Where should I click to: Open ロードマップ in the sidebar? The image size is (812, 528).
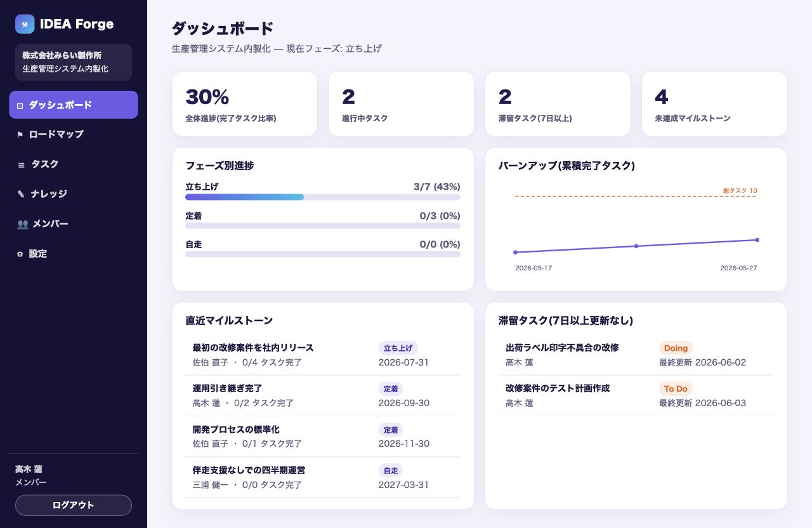point(74,135)
